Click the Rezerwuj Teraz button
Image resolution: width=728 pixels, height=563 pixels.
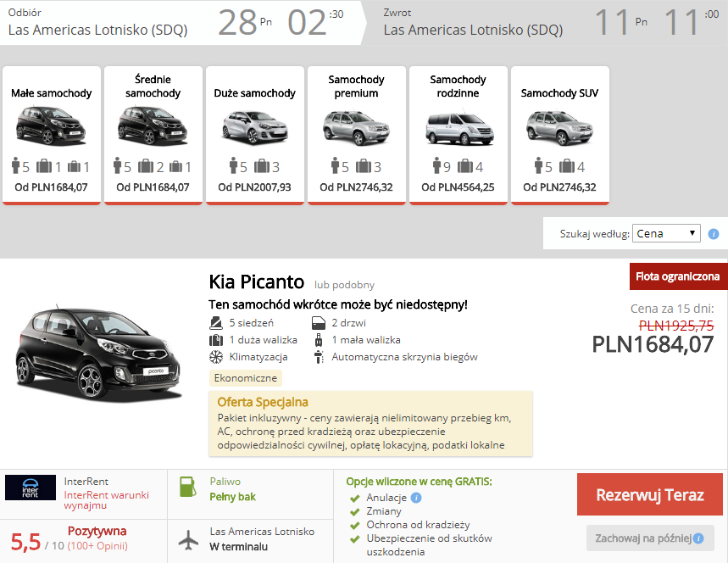pos(649,494)
